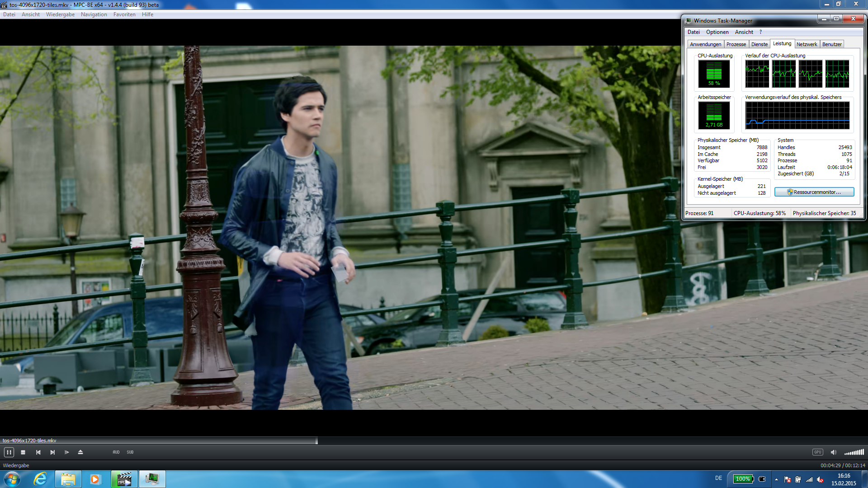Click the Ressourcenmonitor button

pos(814,192)
